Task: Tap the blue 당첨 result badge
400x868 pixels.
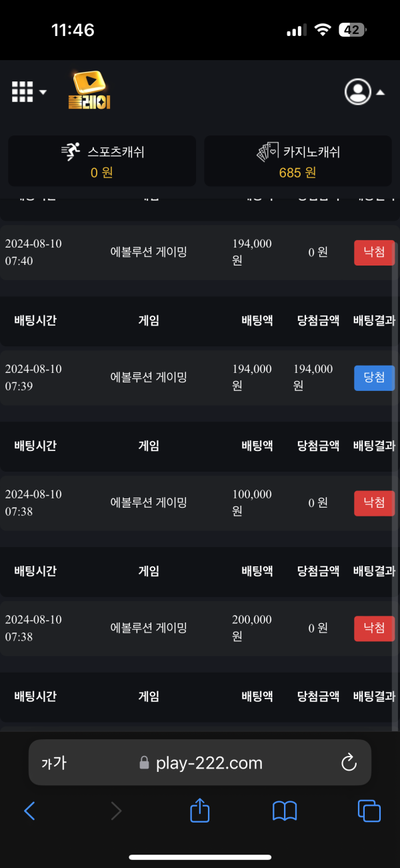Action: coord(374,378)
